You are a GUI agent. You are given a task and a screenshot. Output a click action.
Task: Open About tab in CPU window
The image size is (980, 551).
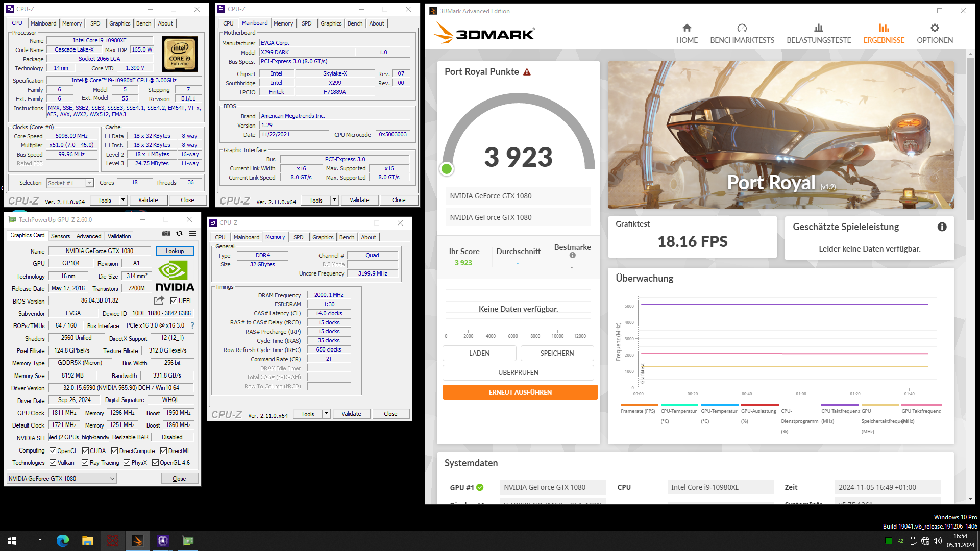point(165,23)
